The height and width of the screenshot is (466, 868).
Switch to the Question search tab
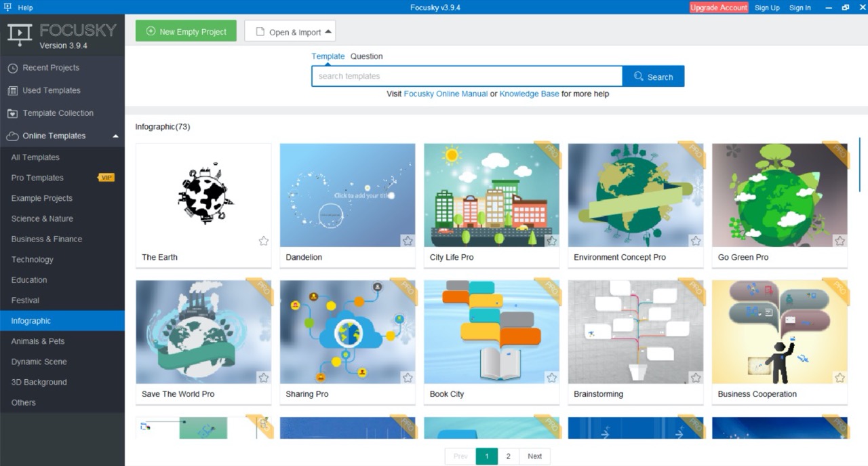(x=367, y=56)
